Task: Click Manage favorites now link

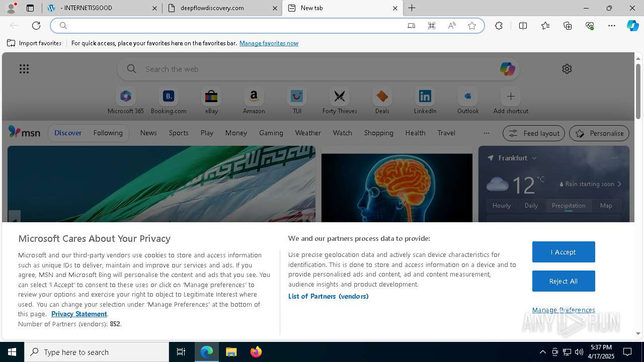Action: coord(269,43)
